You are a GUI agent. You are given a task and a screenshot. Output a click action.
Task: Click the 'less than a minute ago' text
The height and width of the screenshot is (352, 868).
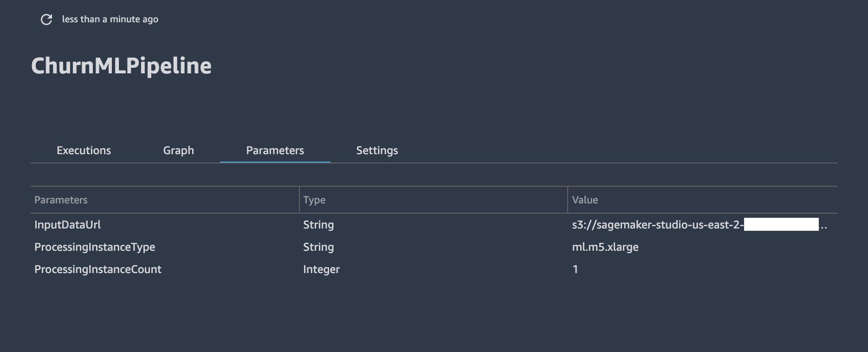(x=110, y=20)
